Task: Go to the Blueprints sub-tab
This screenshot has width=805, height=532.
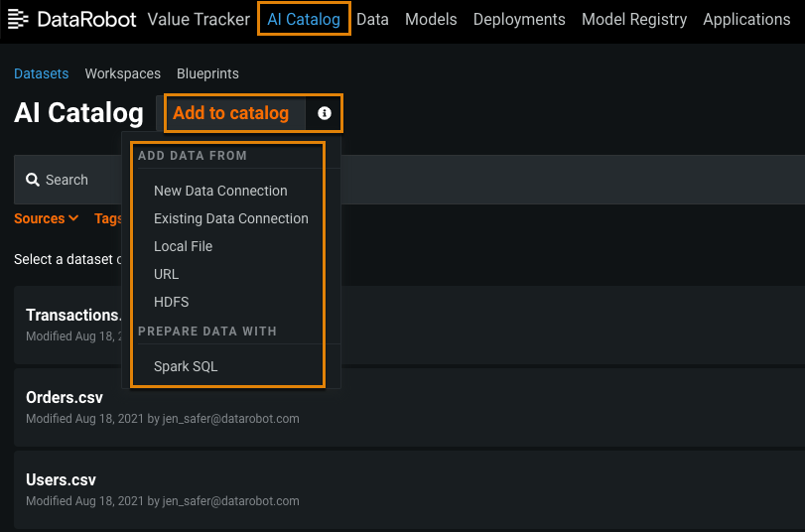Action: [207, 73]
